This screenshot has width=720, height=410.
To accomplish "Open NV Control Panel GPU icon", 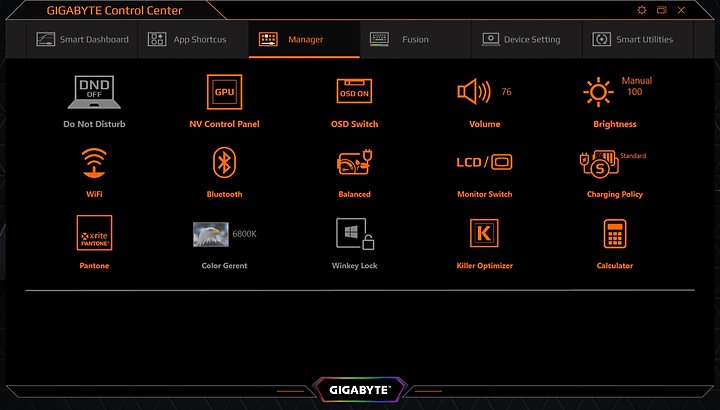I will 224,92.
